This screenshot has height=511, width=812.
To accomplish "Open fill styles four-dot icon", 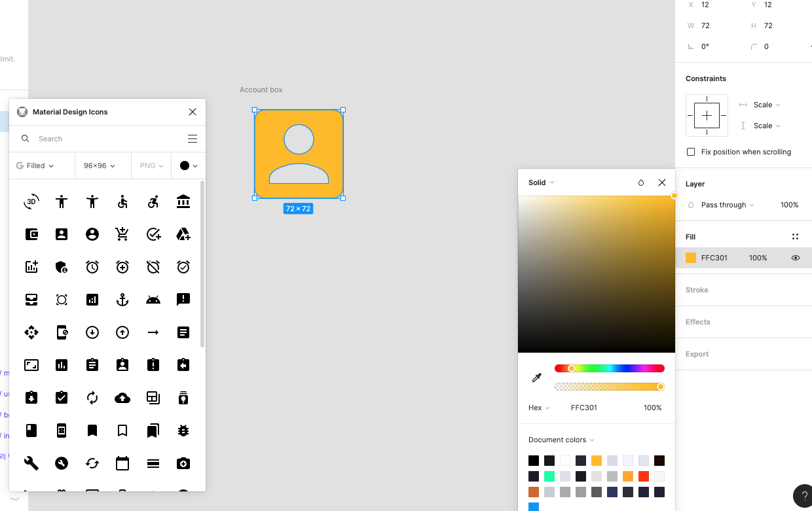I will click(x=795, y=237).
